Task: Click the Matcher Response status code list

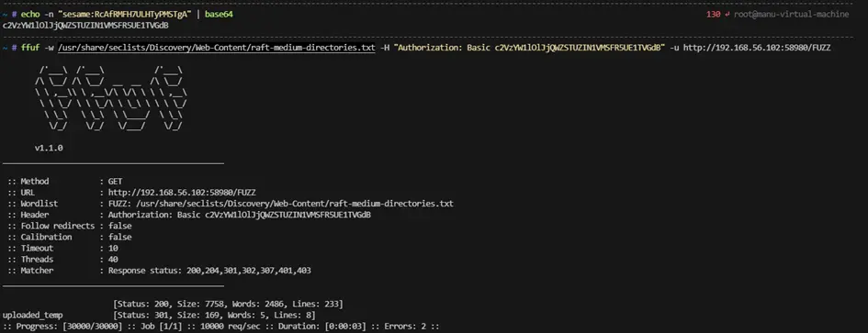Action: pos(209,271)
